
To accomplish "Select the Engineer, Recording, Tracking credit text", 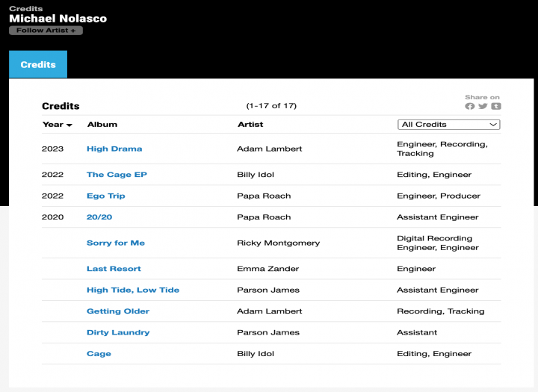I will point(442,149).
